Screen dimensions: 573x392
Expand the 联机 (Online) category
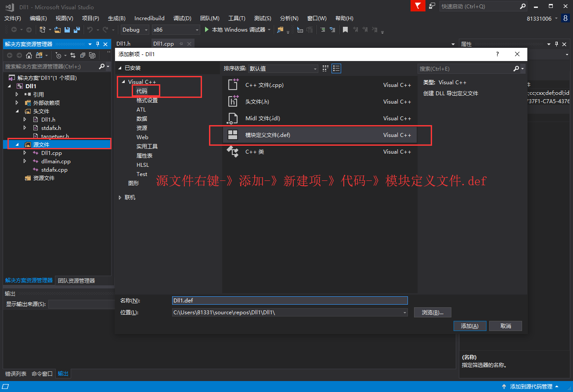(121, 198)
